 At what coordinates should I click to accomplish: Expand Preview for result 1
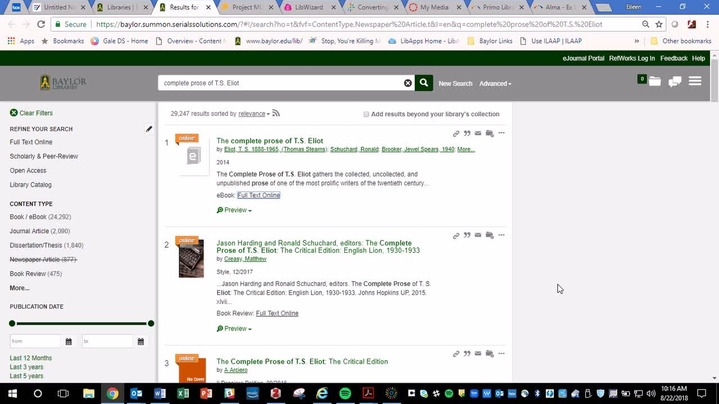[234, 210]
